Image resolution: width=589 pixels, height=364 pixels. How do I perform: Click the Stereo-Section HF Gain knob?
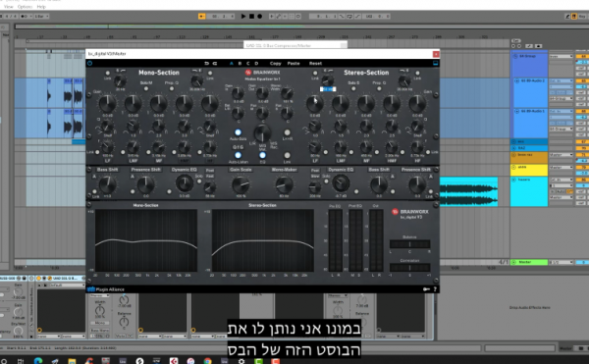[x=417, y=103]
